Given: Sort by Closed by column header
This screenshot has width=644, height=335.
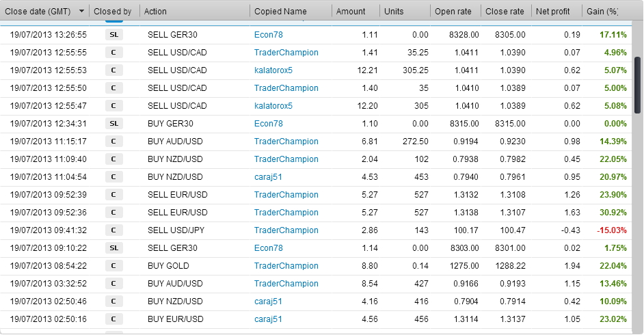Looking at the screenshot, I should coord(113,12).
